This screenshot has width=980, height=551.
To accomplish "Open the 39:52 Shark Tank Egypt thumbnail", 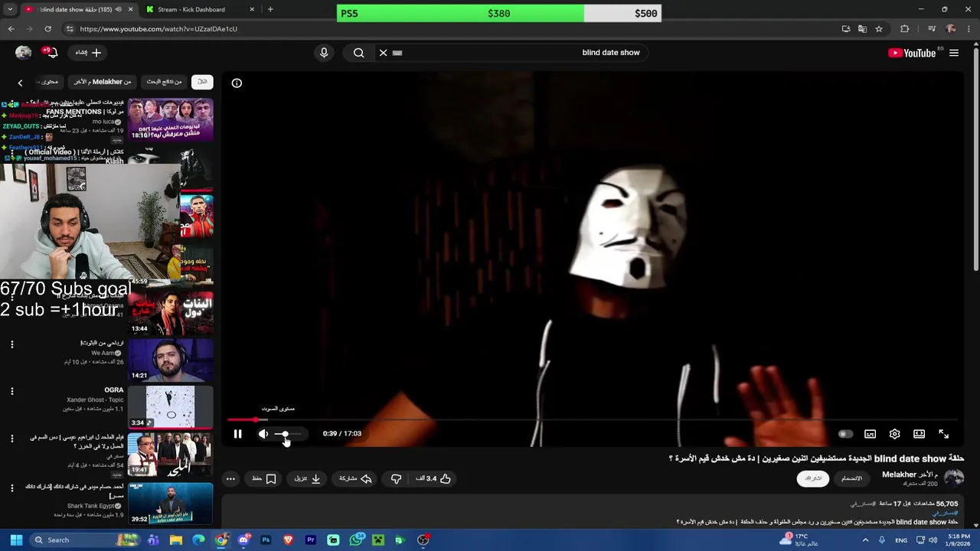I will coord(170,503).
